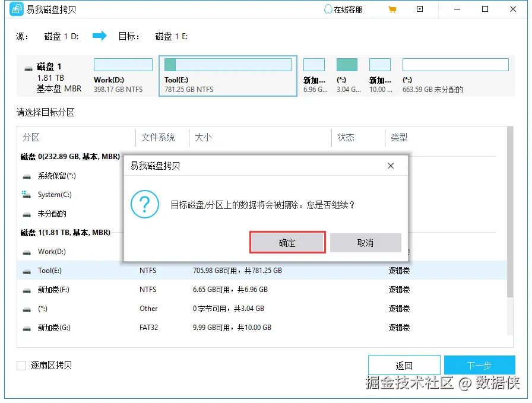Click the EaseUS Disk Copy logo icon

(x=16, y=9)
